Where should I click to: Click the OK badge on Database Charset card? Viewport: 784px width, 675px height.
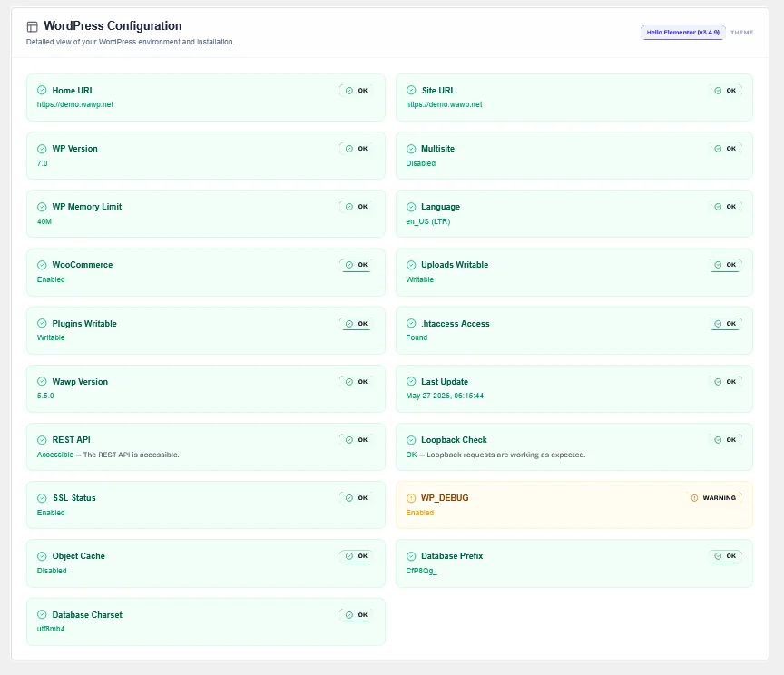tap(356, 615)
